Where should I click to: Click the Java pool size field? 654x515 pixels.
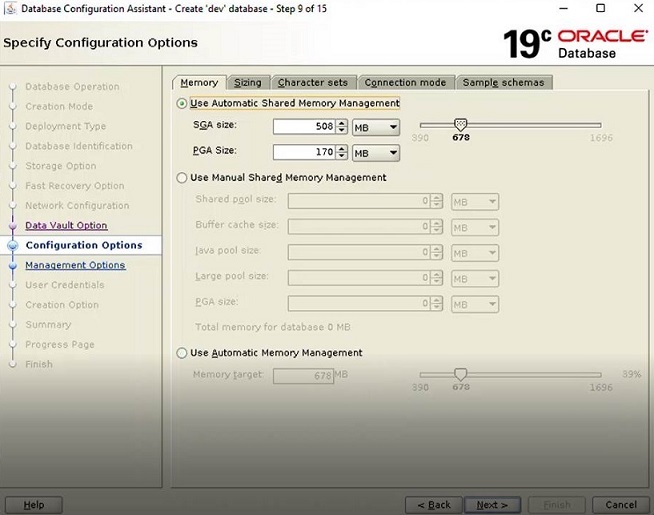[x=359, y=252]
